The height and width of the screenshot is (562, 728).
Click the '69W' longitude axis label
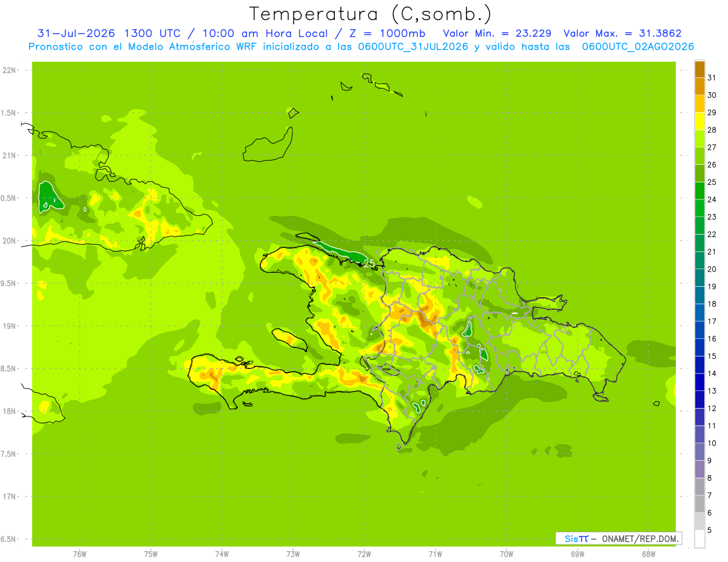click(x=577, y=554)
